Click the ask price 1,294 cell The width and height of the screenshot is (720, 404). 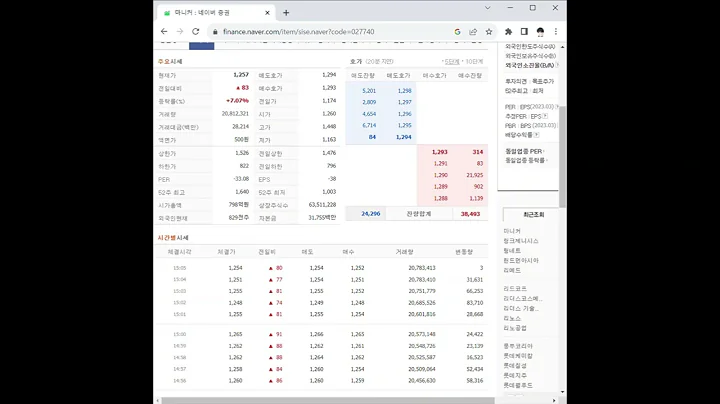pyautogui.click(x=404, y=137)
